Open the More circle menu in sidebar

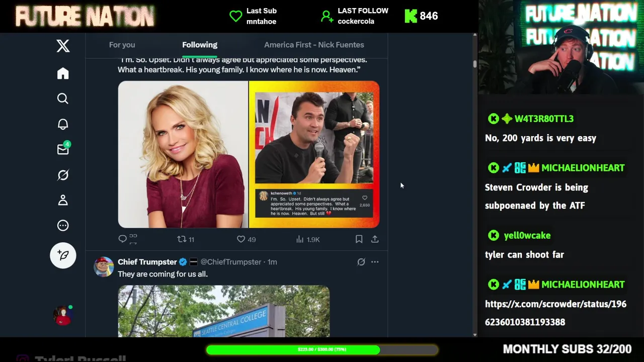pyautogui.click(x=63, y=225)
